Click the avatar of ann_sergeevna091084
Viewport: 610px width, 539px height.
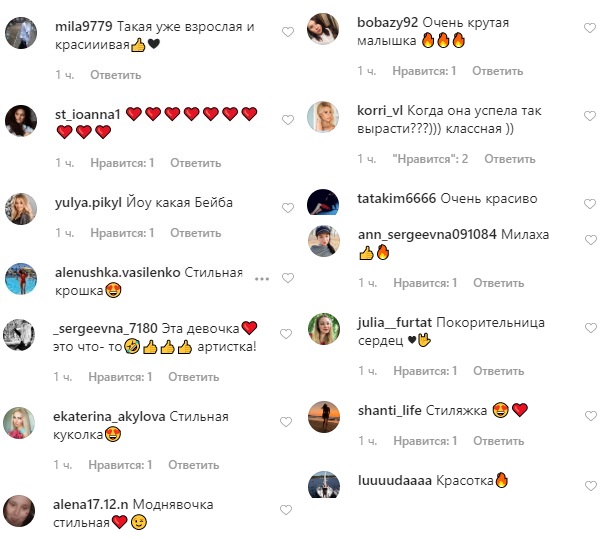[324, 241]
